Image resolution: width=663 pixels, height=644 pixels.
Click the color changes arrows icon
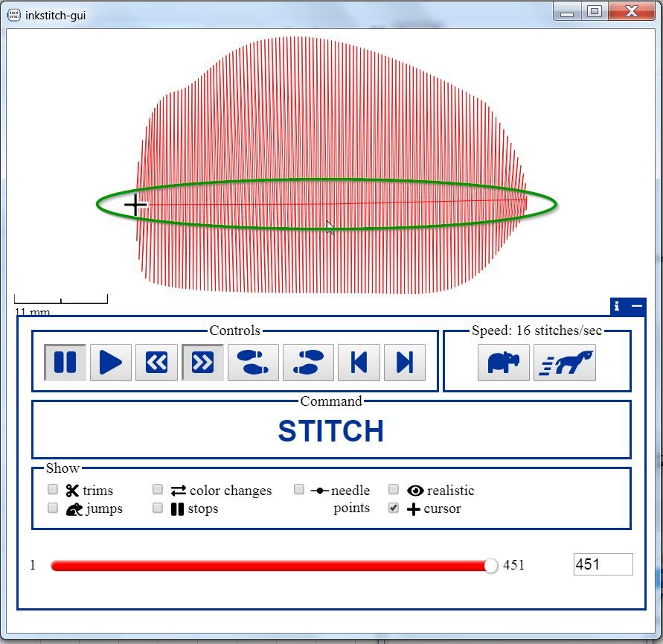point(179,491)
